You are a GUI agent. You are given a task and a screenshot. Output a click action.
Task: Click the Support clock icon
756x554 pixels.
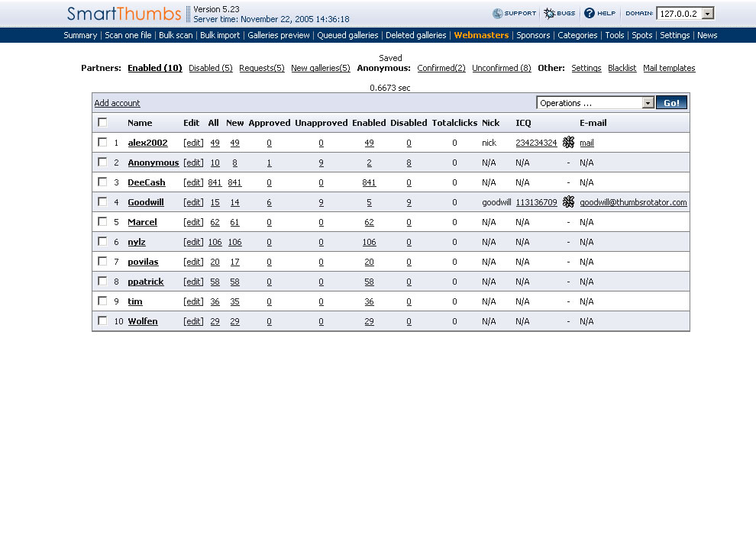pos(497,14)
